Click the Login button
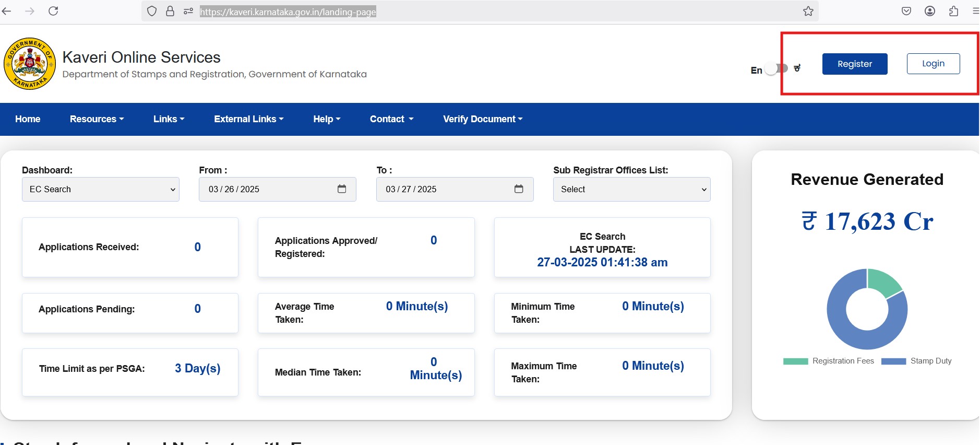 pos(933,64)
